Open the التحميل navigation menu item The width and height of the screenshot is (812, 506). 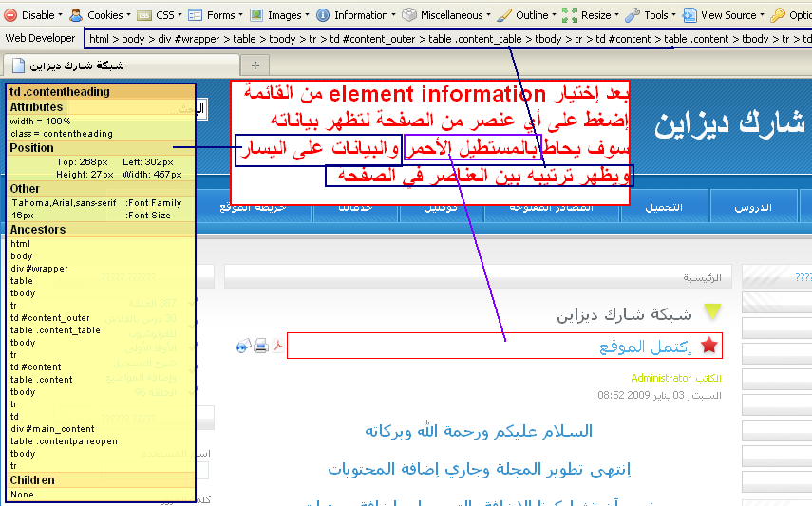click(x=663, y=207)
